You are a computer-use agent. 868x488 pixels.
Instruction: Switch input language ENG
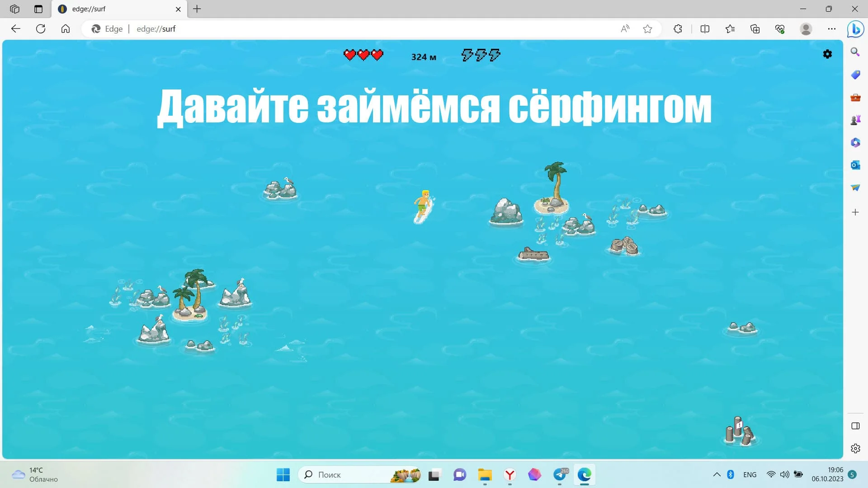click(x=750, y=474)
